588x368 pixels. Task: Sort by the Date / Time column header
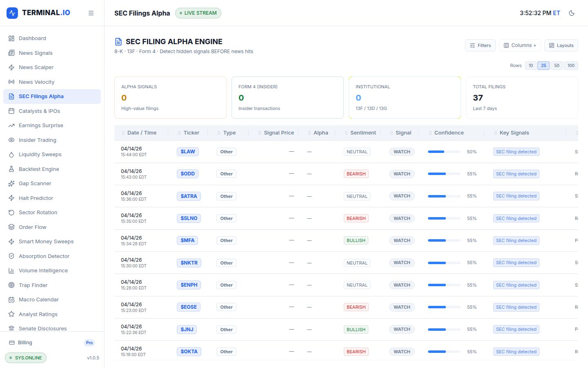tap(142, 133)
